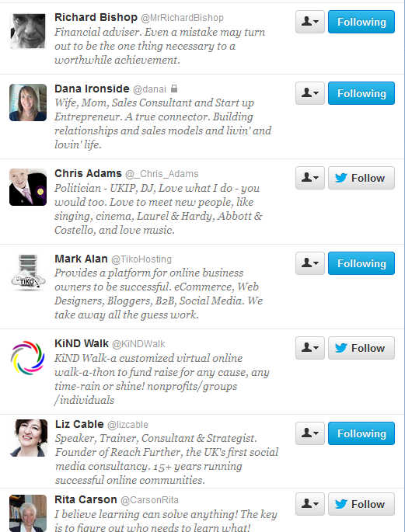Open Chris Adams' avatar image
The image size is (405, 532).
click(x=28, y=187)
